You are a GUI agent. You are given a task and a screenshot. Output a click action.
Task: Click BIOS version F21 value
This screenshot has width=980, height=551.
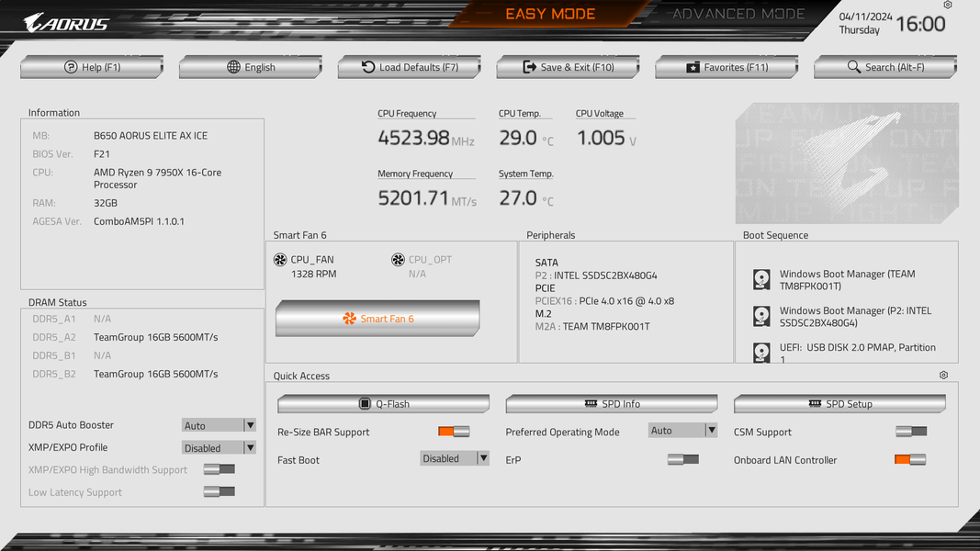tap(102, 153)
